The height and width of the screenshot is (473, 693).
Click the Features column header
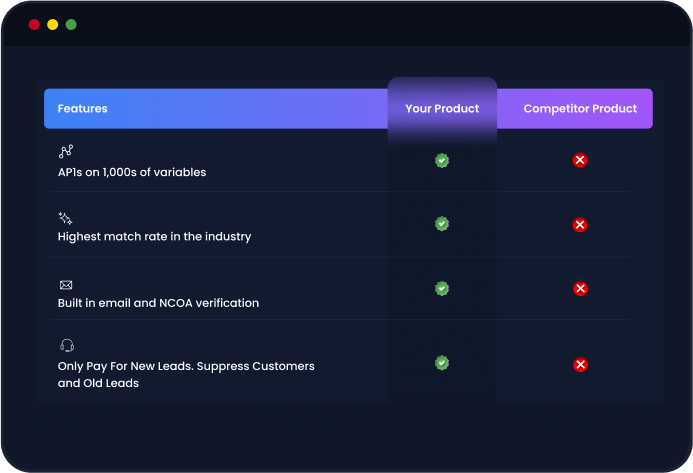click(83, 108)
